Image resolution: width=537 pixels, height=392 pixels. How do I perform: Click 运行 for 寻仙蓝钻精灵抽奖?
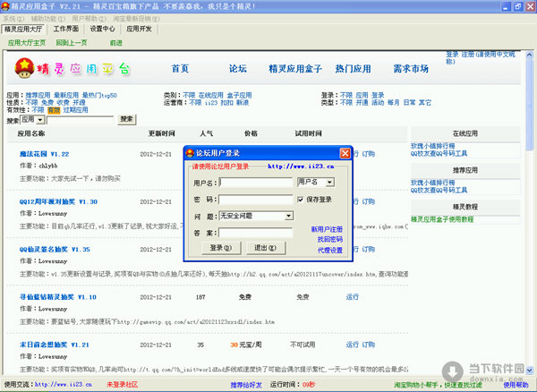(x=352, y=297)
